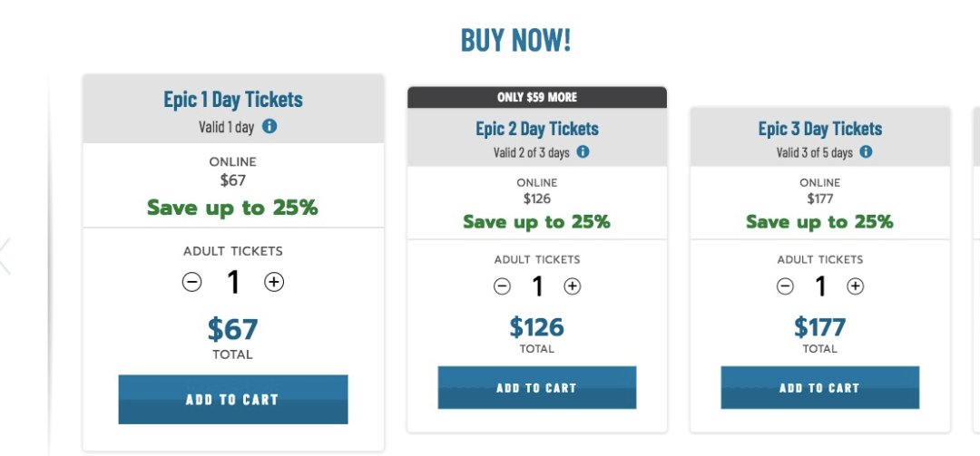Click the Epic 2 Day quantity number field
Image resolution: width=980 pixels, height=456 pixels.
click(x=537, y=287)
